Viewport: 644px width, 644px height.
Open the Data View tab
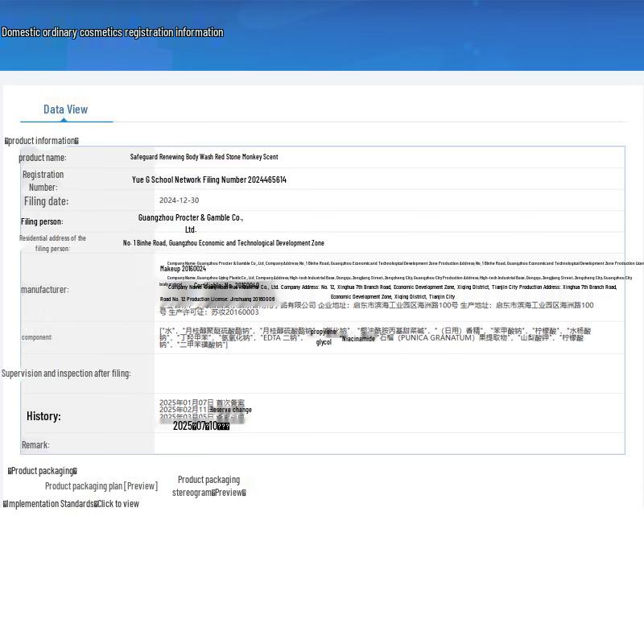(x=66, y=109)
